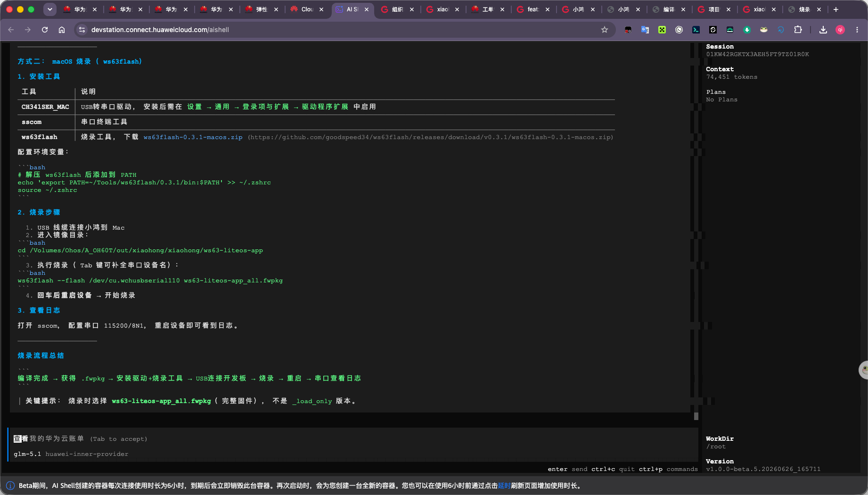868x495 pixels.
Task: Open the browser home page
Action: (62, 30)
